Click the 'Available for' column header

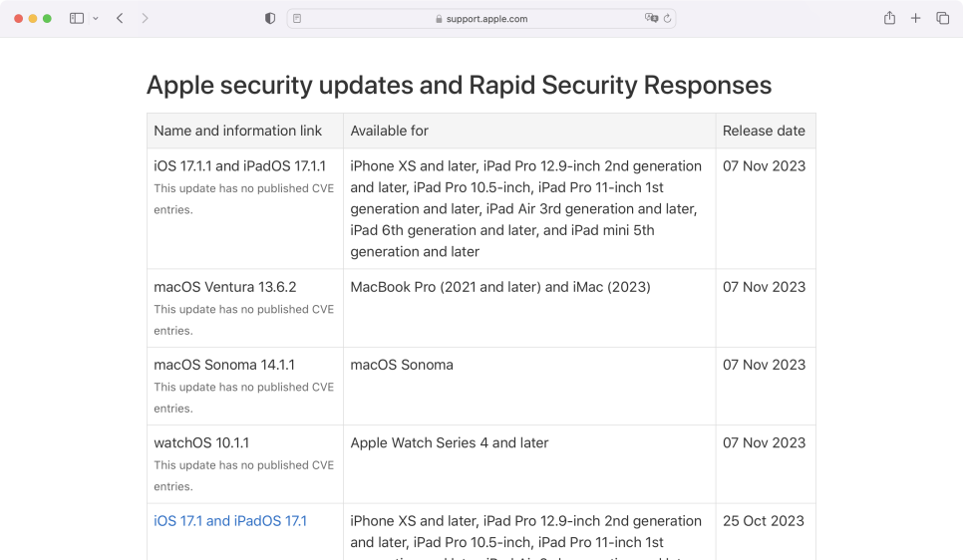[390, 131]
